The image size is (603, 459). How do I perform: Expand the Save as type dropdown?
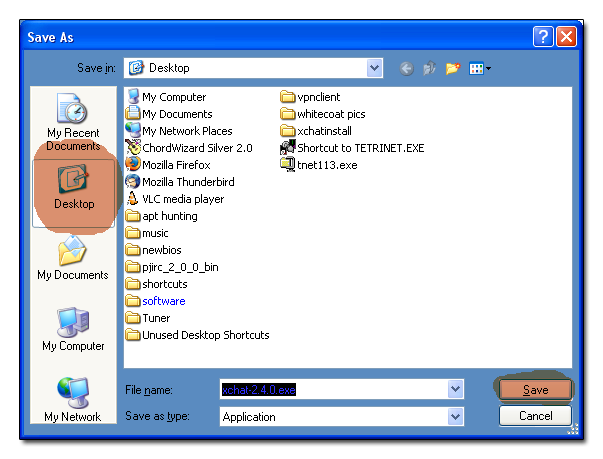tap(456, 416)
